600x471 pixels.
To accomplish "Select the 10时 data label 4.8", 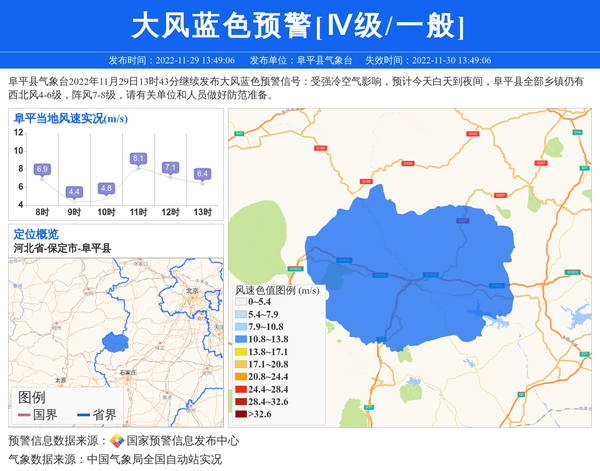I will point(106,188).
